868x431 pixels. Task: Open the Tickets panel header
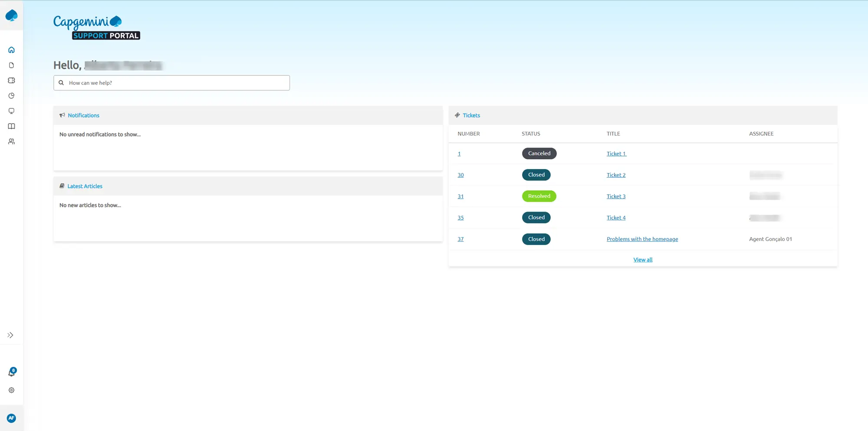coord(471,115)
